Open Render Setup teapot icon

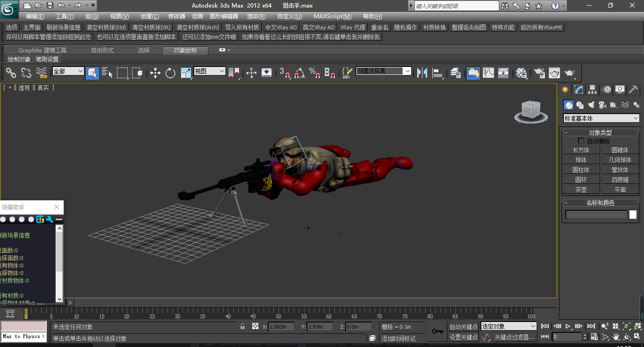pos(539,73)
